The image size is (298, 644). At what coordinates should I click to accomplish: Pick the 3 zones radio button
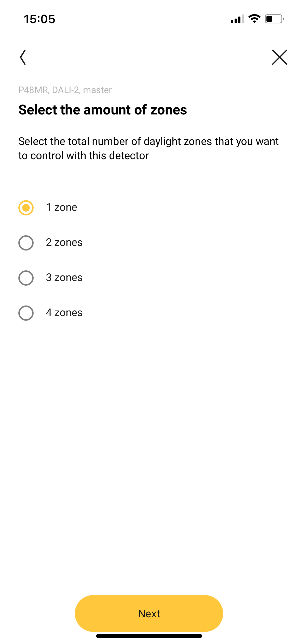[x=26, y=278]
